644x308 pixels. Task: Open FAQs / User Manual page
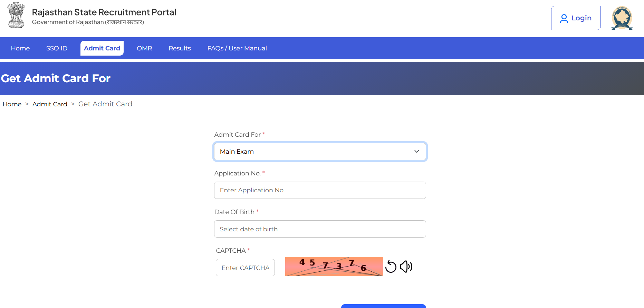tap(237, 48)
